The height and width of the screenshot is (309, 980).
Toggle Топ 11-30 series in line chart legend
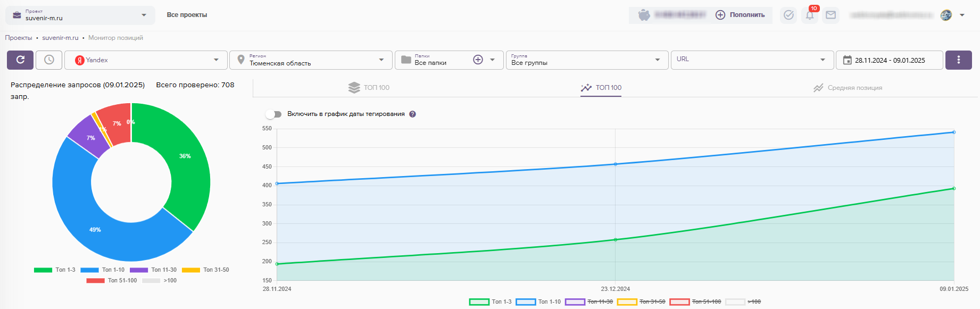click(x=588, y=302)
